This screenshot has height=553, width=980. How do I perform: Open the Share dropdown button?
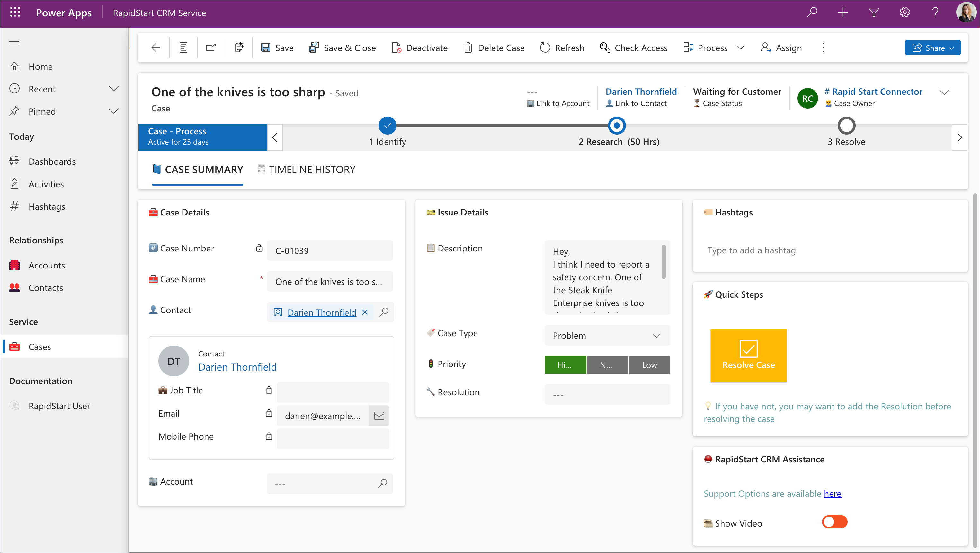[x=932, y=48]
